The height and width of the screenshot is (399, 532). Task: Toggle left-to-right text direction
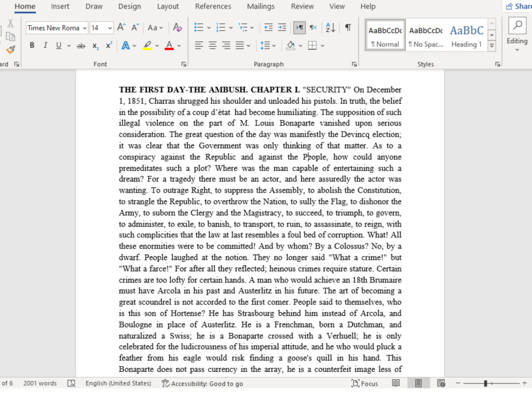coord(300,28)
